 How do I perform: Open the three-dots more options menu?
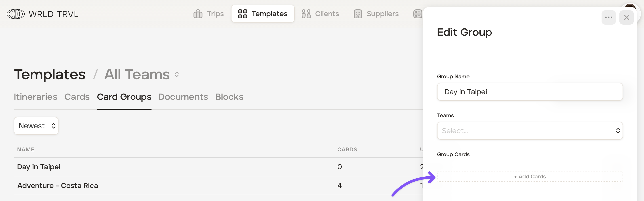tap(608, 17)
